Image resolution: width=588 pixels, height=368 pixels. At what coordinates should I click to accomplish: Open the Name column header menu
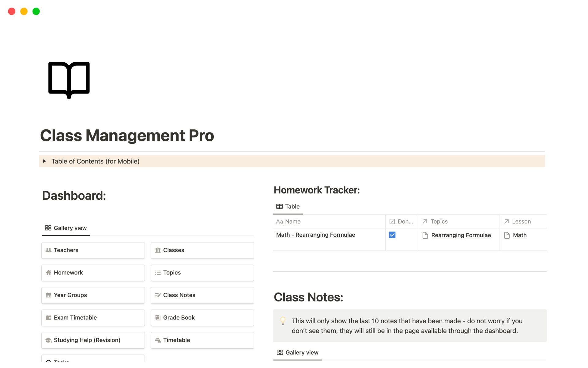[x=292, y=221]
